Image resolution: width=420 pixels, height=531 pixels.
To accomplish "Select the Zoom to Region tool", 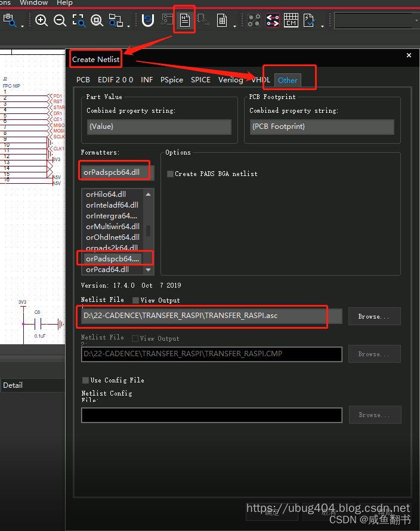I will (x=79, y=21).
